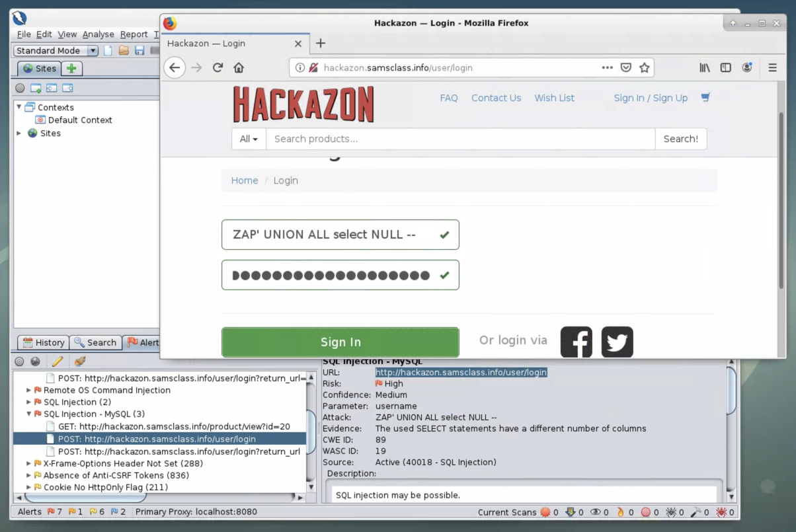Click the green Sign In button
Image resolution: width=796 pixels, height=532 pixels.
(340, 342)
